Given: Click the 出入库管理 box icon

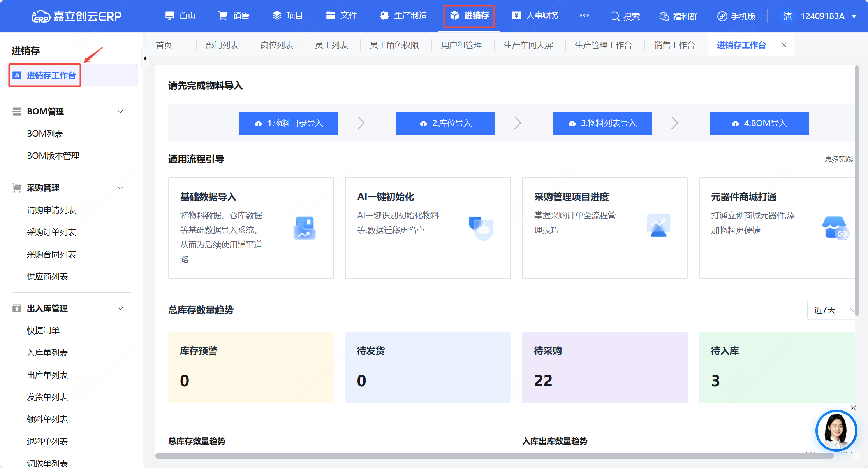Looking at the screenshot, I should [17, 308].
